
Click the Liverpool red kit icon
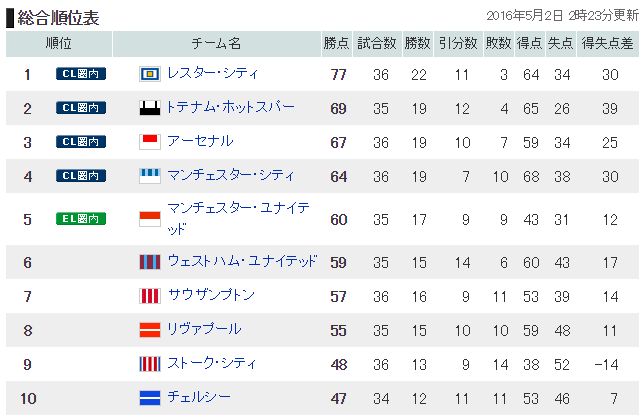[150, 330]
